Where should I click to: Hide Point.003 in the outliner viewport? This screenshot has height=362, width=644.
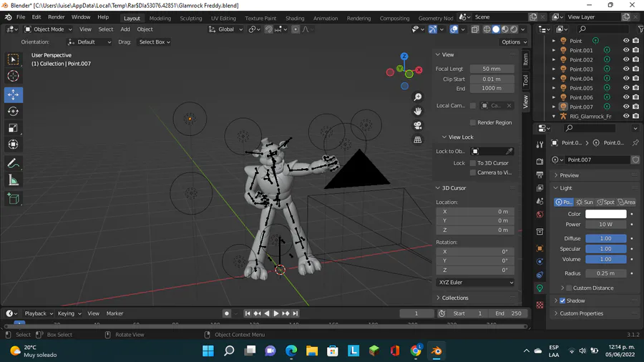coord(626,69)
